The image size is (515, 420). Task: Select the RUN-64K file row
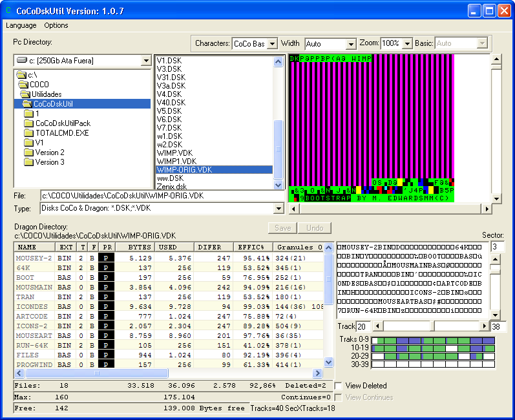(x=169, y=346)
